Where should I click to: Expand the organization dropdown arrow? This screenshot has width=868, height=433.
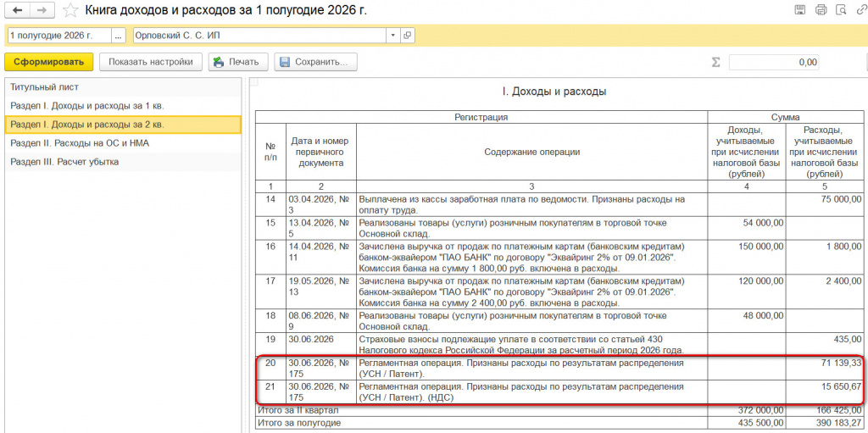click(x=392, y=36)
